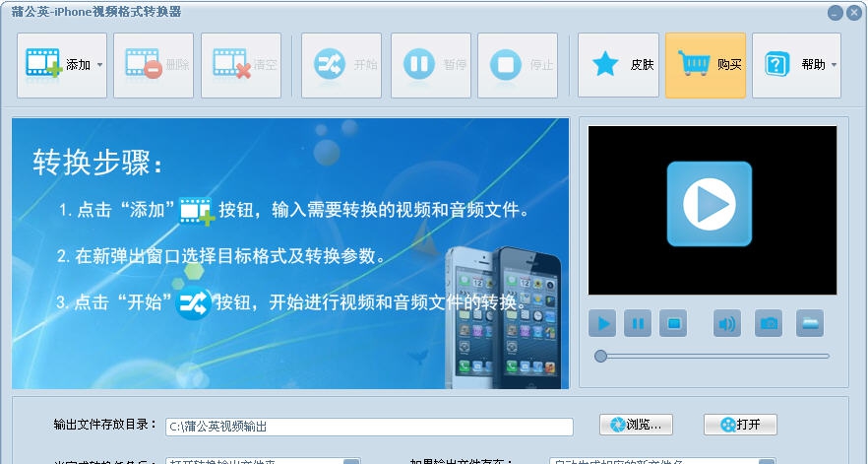
Task: Click the 删除 (Delete) toolbar button
Action: coord(154,65)
